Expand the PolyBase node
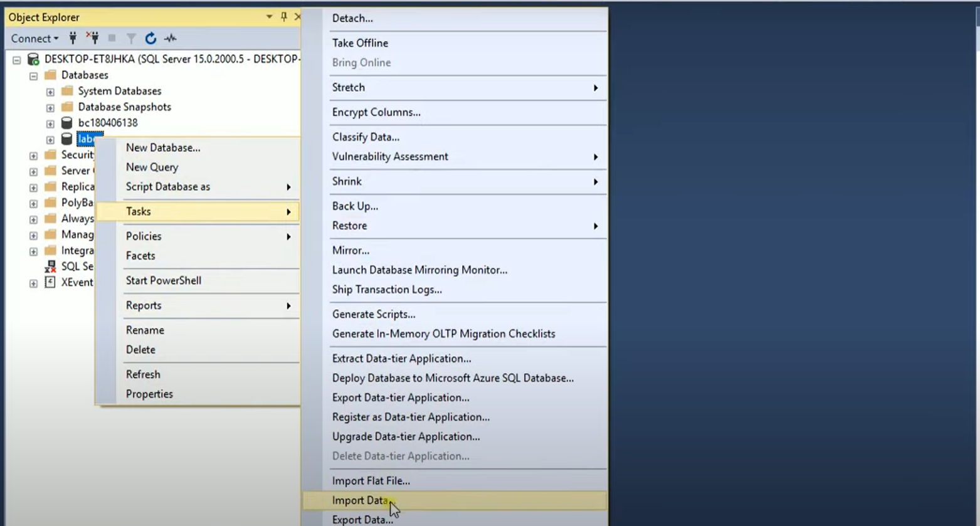Viewport: 980px width, 526px height. pos(33,203)
